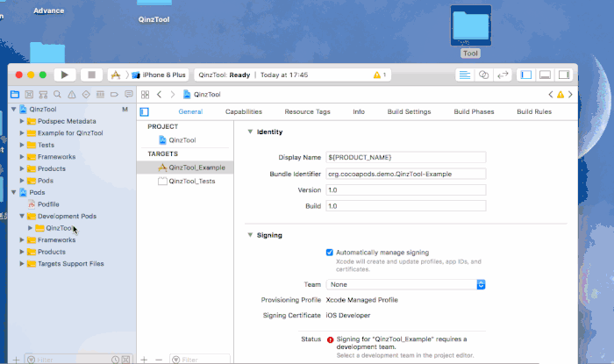Switch to the Build Settings tab
This screenshot has height=364, width=614.
click(x=410, y=111)
